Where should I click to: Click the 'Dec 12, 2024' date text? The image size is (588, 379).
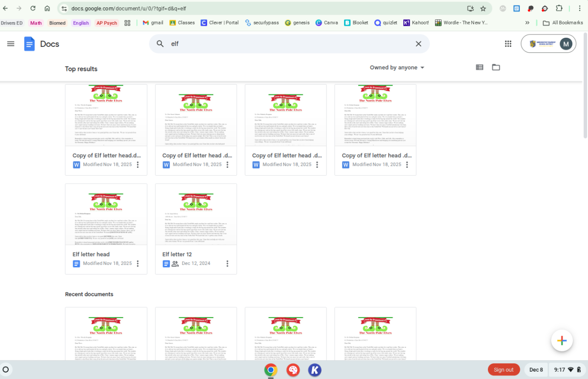pyautogui.click(x=196, y=264)
